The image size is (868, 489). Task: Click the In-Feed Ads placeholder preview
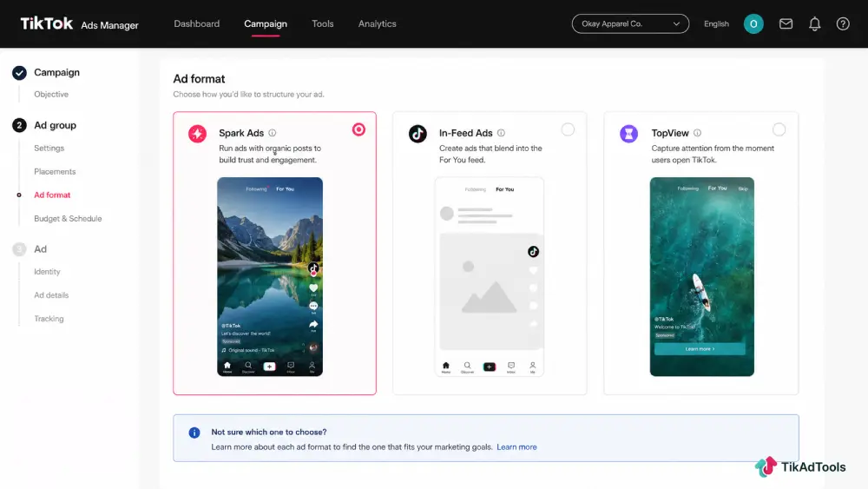point(490,276)
